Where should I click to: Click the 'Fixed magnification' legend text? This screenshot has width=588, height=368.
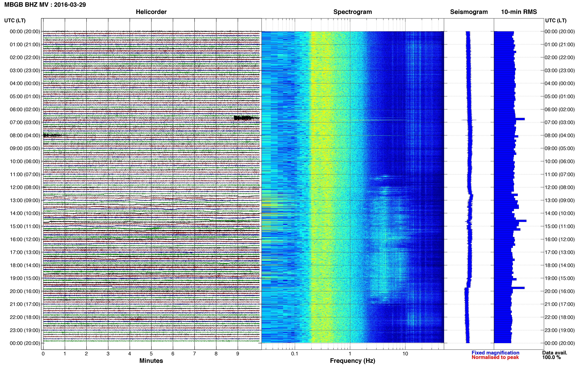tap(495, 353)
